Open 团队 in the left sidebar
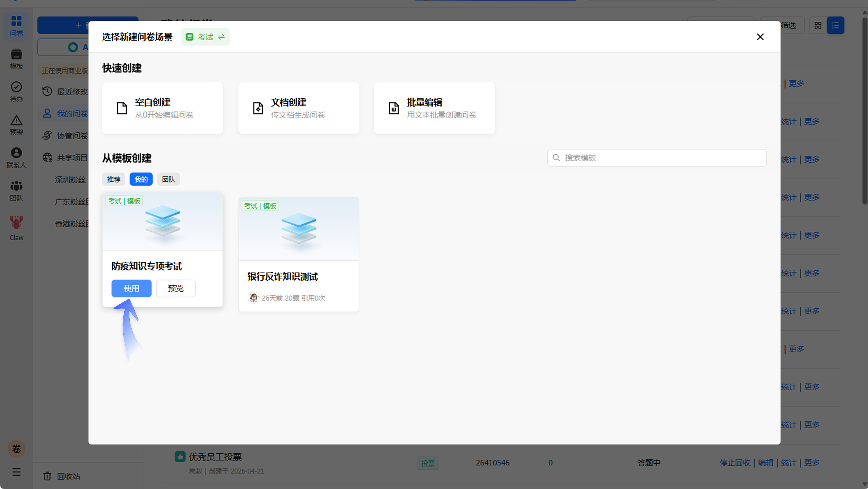 (16, 191)
